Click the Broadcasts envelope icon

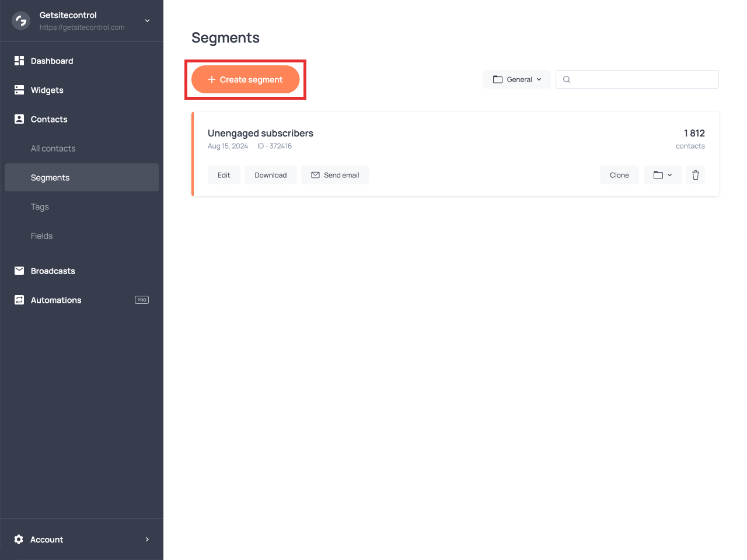(19, 271)
